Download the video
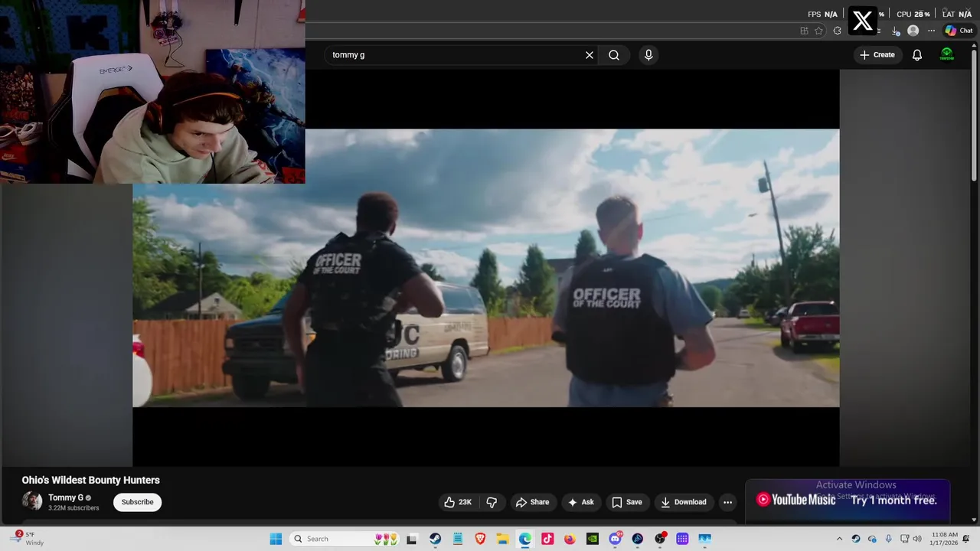This screenshot has width=980, height=551. coord(684,502)
